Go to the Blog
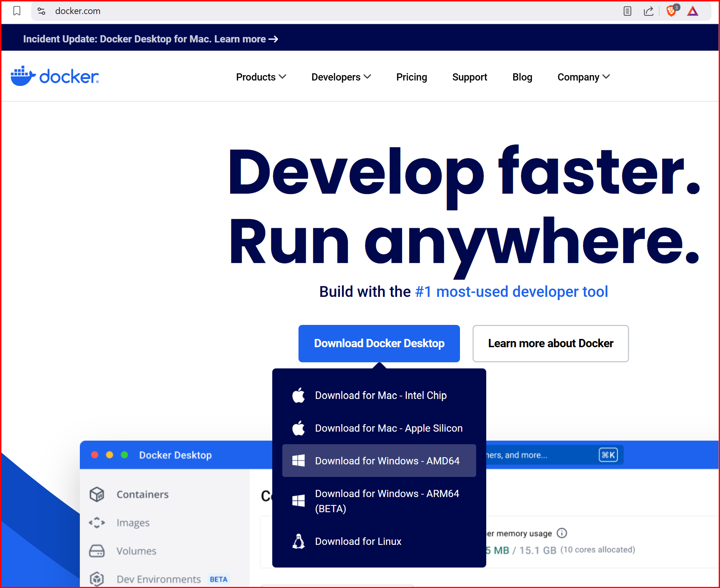The height and width of the screenshot is (588, 720). pos(522,77)
